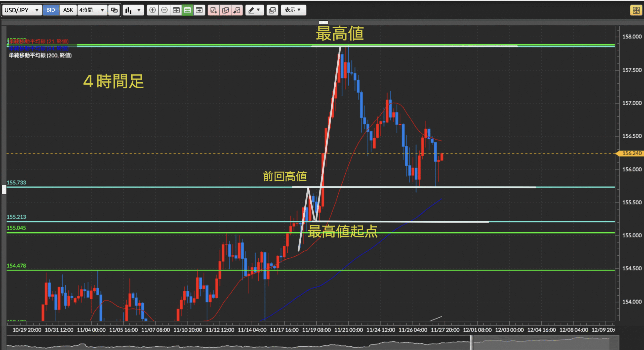
Task: Open the 4時間 timeframe dropdown
Action: click(x=92, y=10)
